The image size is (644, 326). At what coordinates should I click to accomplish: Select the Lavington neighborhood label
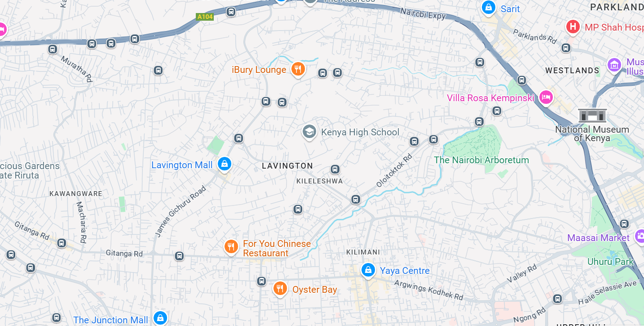click(x=287, y=166)
